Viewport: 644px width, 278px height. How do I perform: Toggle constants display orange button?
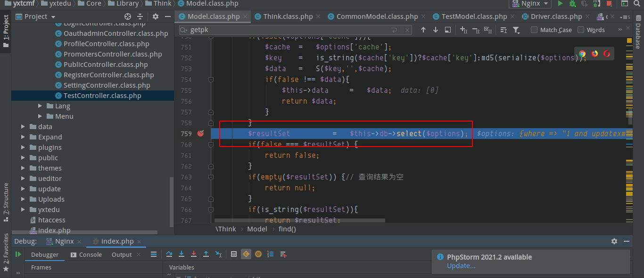coord(246,254)
